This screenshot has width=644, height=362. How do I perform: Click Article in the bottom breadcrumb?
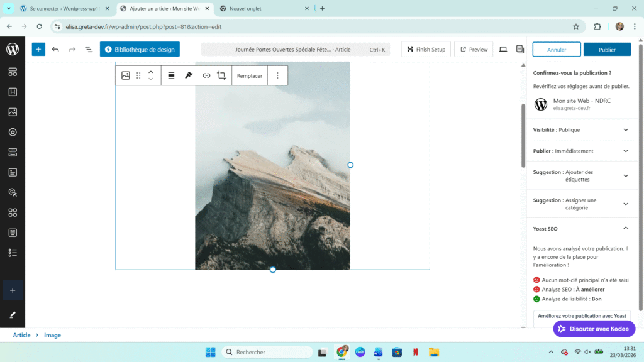tap(21, 335)
